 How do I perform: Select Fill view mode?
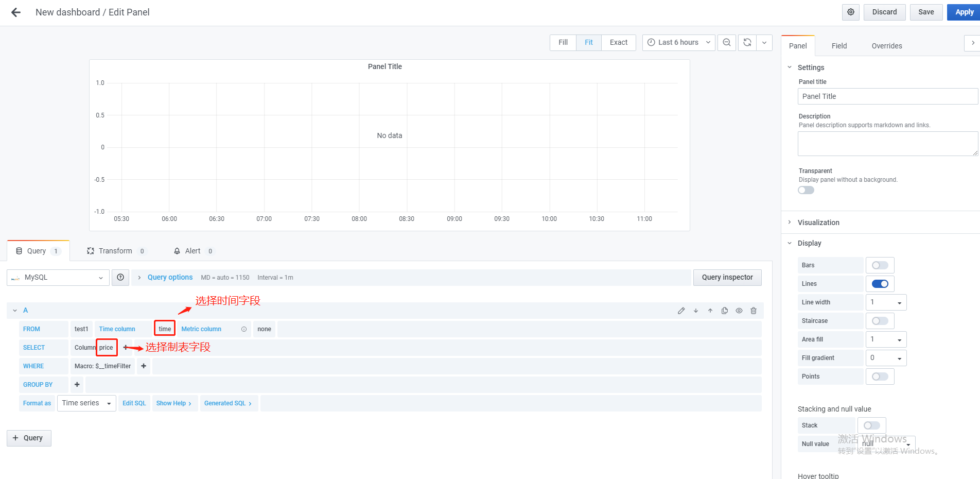pos(563,42)
